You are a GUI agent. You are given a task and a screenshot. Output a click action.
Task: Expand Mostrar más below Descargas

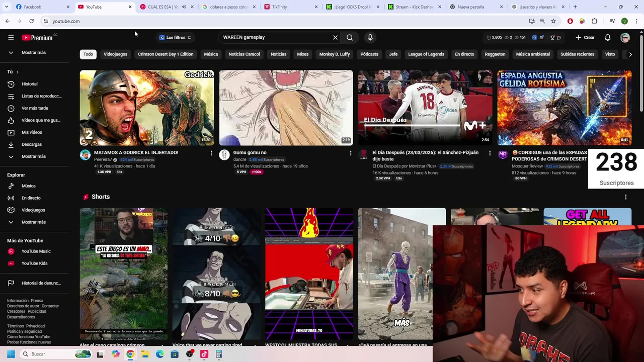tap(34, 156)
